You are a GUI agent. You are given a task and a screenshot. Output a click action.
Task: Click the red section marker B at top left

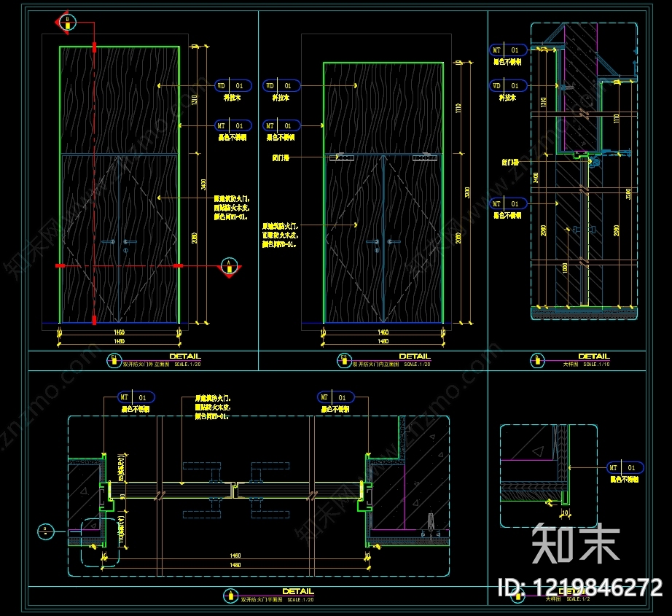click(x=66, y=23)
